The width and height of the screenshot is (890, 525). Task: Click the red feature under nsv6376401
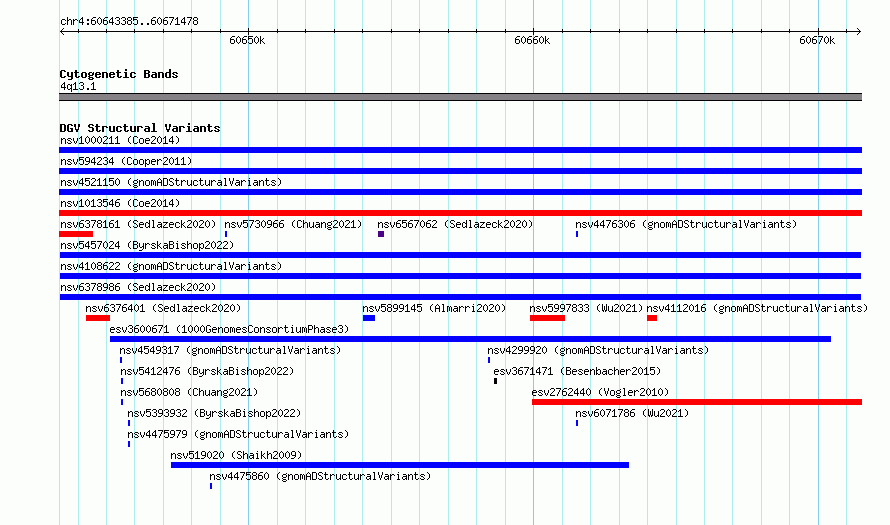point(98,318)
